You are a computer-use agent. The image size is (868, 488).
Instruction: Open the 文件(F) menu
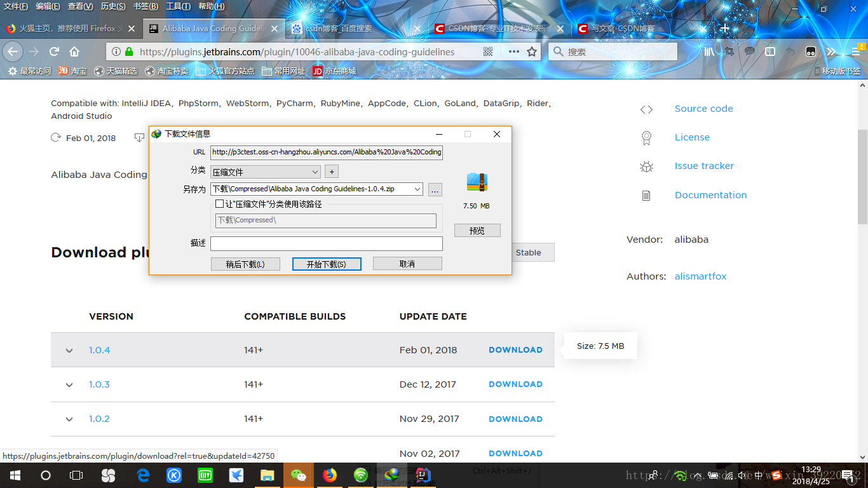(x=16, y=6)
